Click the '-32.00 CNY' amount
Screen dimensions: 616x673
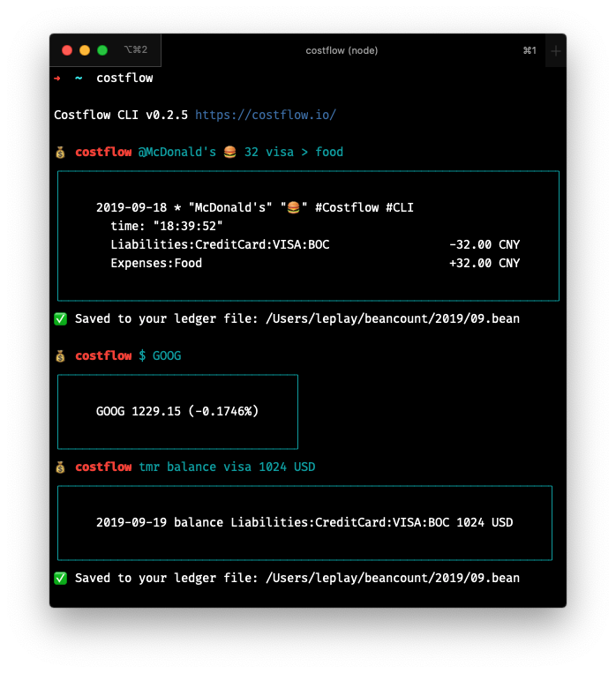tap(485, 244)
